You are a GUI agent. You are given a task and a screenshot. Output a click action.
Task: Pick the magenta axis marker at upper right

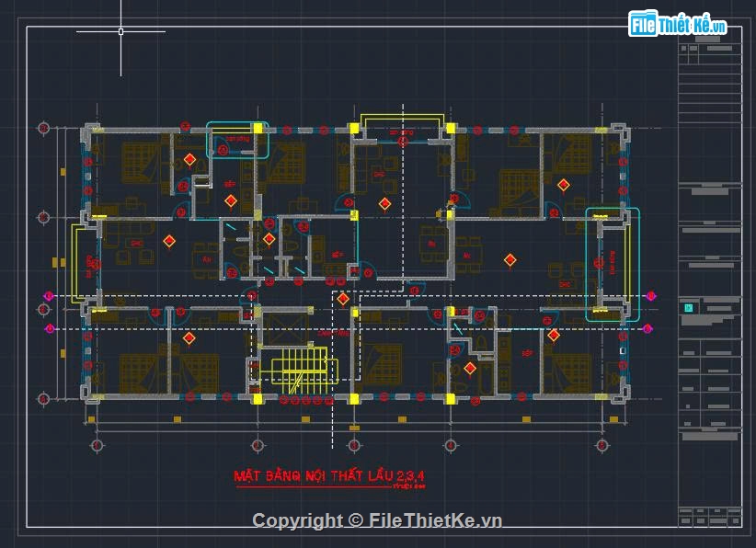pyautogui.click(x=651, y=296)
